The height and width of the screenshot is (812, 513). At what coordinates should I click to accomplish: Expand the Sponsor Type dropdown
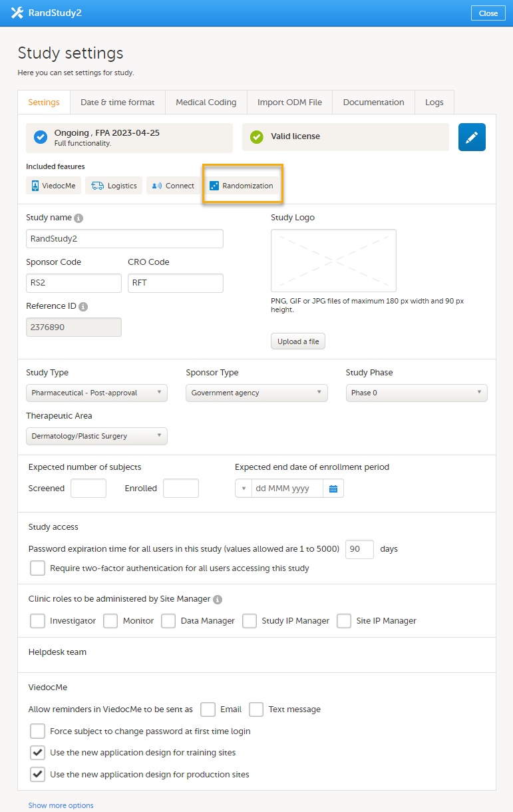(x=256, y=393)
